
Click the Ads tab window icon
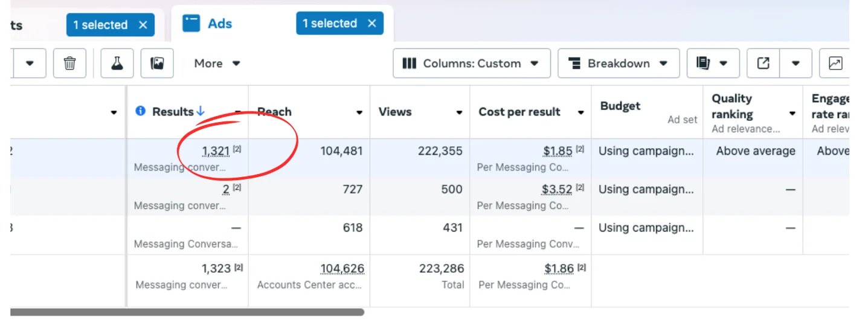click(x=191, y=24)
